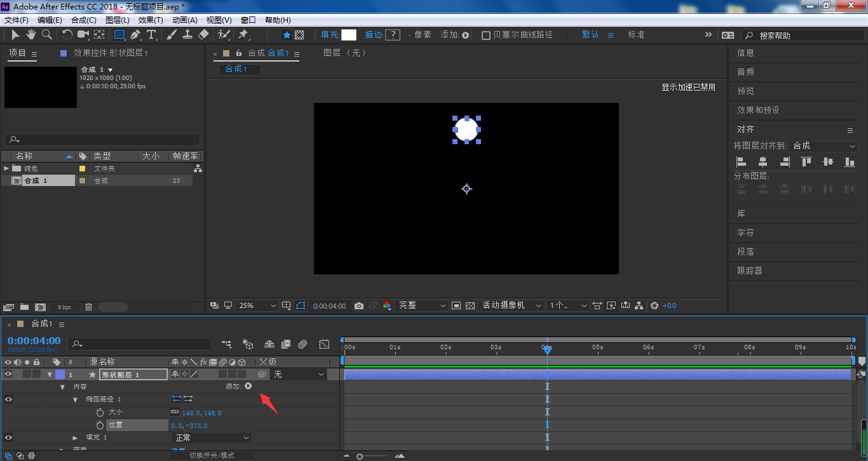
Task: Choose the Clone Stamp tool
Action: tap(187, 35)
